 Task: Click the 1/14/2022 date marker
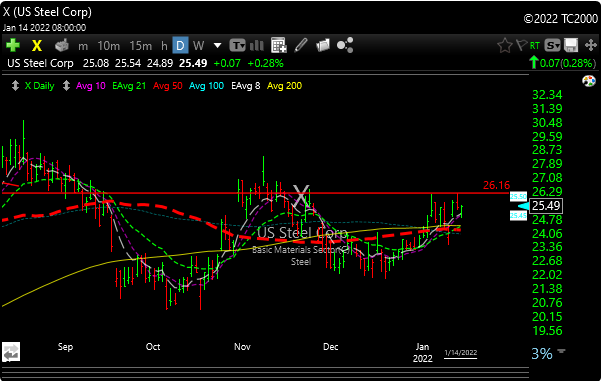(x=461, y=353)
